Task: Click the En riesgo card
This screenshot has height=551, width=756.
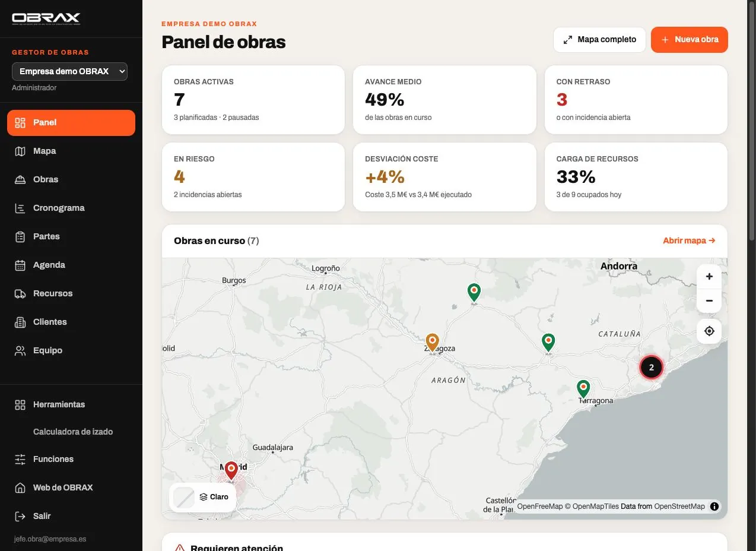Action: (253, 177)
